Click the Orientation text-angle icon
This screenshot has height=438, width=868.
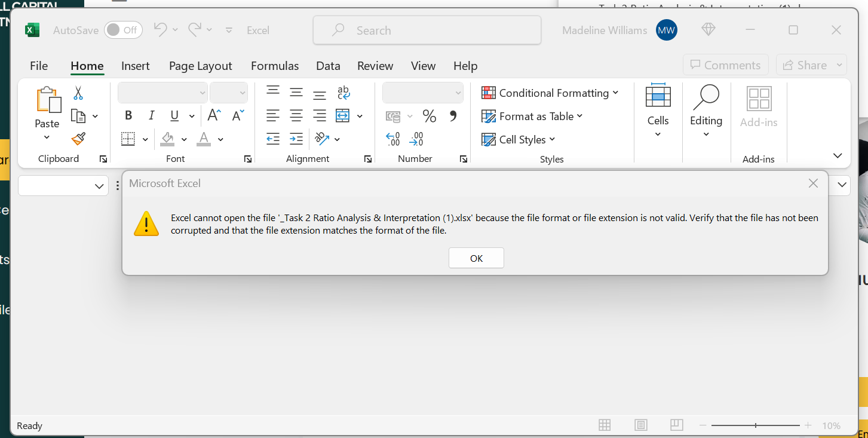point(323,139)
